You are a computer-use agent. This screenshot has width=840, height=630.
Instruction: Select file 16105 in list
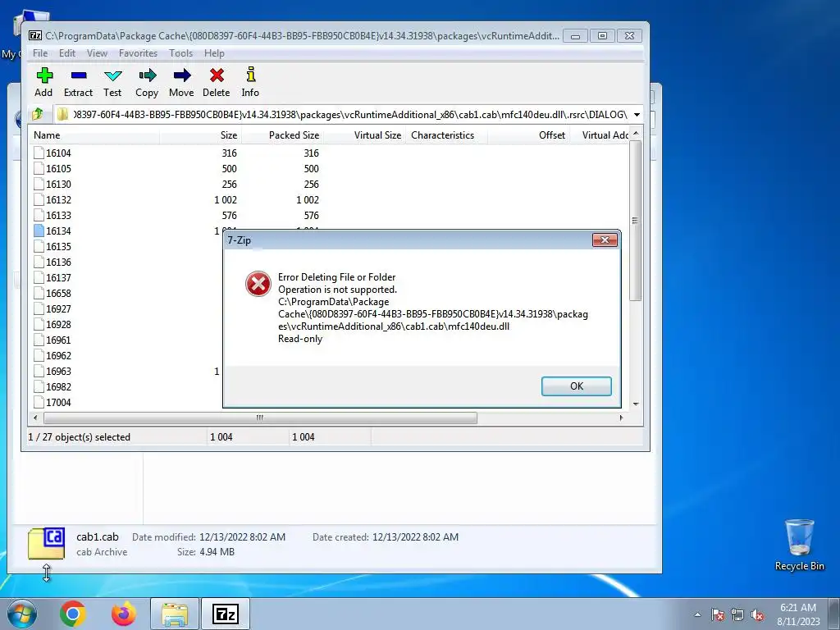click(58, 169)
